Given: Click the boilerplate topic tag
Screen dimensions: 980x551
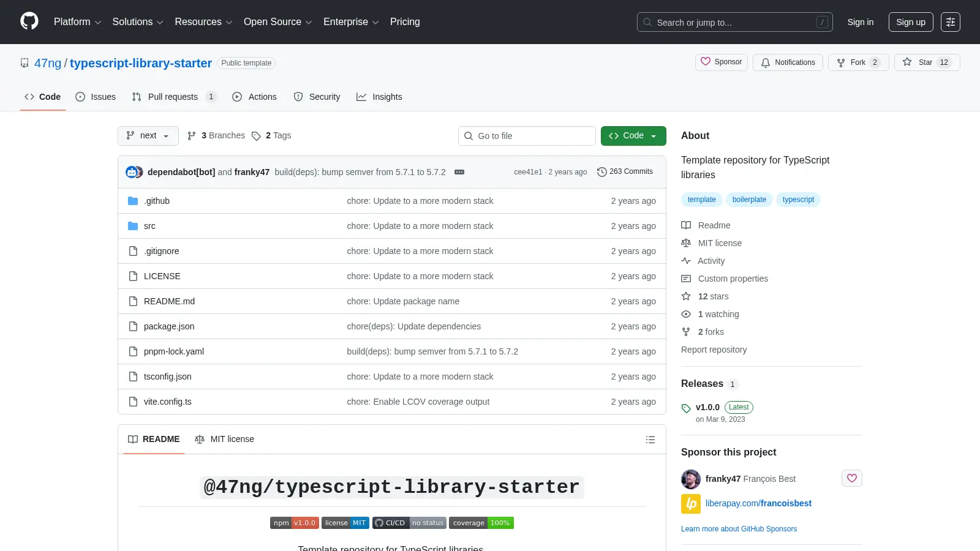Looking at the screenshot, I should pos(749,200).
